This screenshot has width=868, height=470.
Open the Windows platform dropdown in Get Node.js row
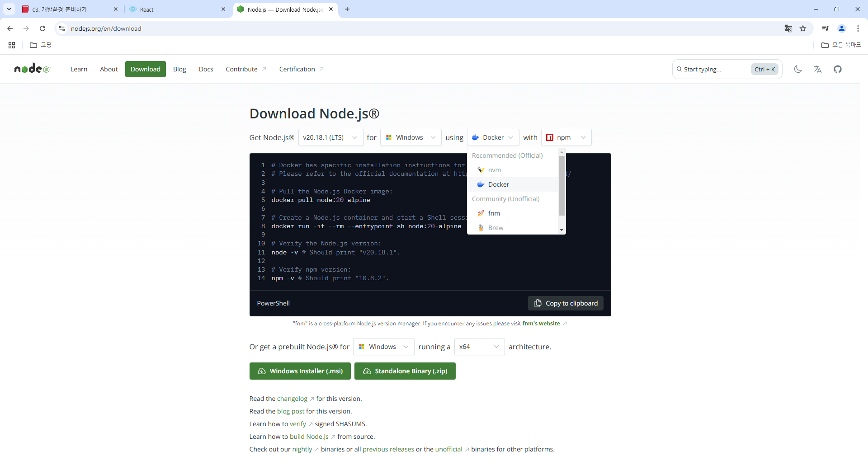410,137
